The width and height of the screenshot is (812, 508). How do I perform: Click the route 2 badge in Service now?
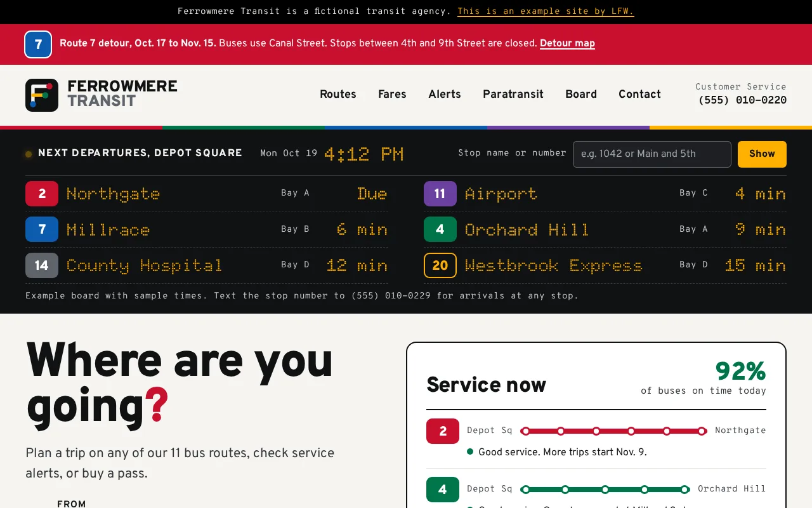pos(443,431)
